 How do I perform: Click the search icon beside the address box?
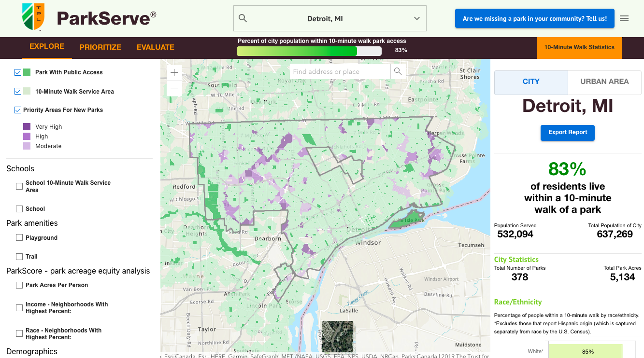click(x=398, y=71)
